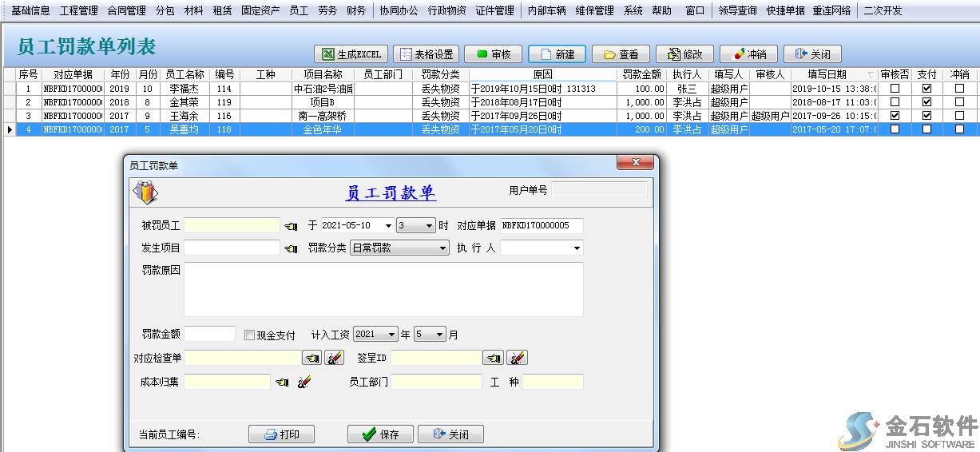Click the clear eraser icon beside 成本归集
980x452 pixels.
point(304,383)
